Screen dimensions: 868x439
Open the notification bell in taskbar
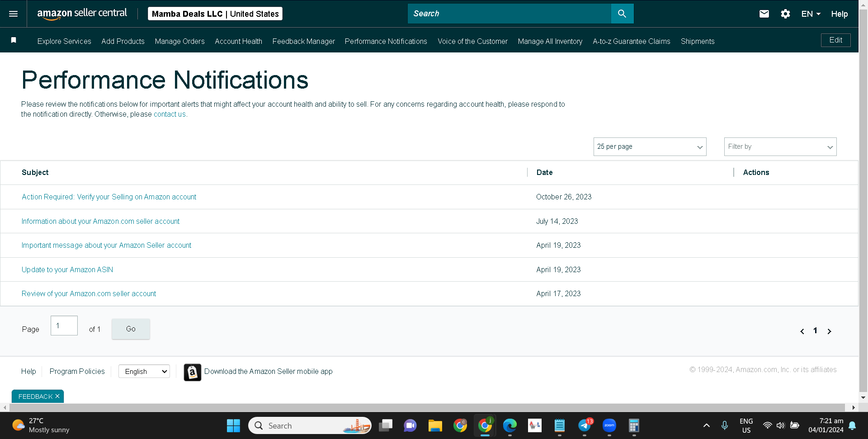[x=852, y=425]
